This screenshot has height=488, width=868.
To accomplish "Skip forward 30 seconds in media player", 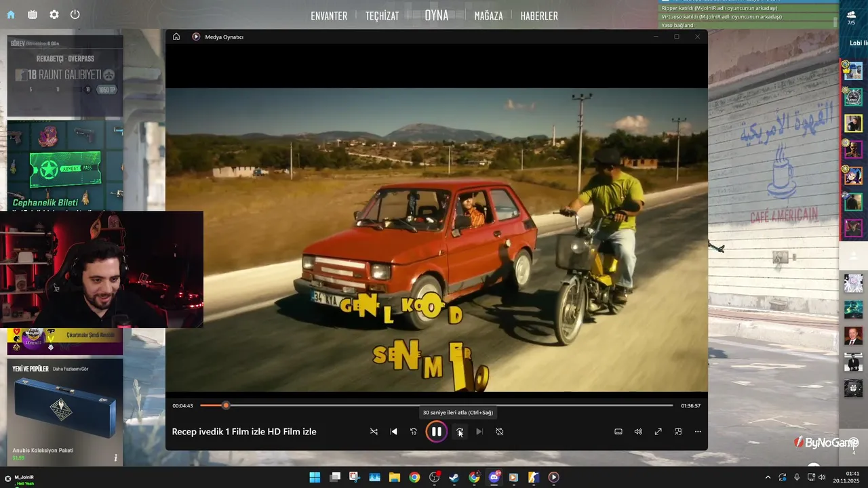I will pyautogui.click(x=460, y=431).
